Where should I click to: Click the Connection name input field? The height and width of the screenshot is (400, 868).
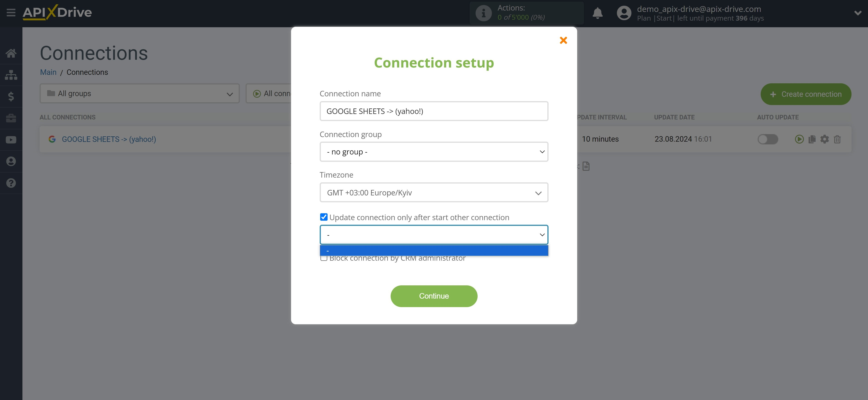pyautogui.click(x=434, y=111)
